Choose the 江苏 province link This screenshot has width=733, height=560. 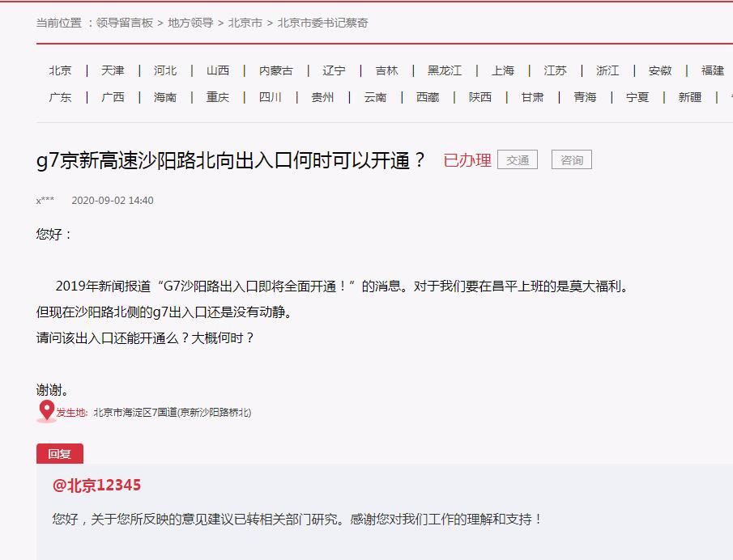[x=555, y=70]
